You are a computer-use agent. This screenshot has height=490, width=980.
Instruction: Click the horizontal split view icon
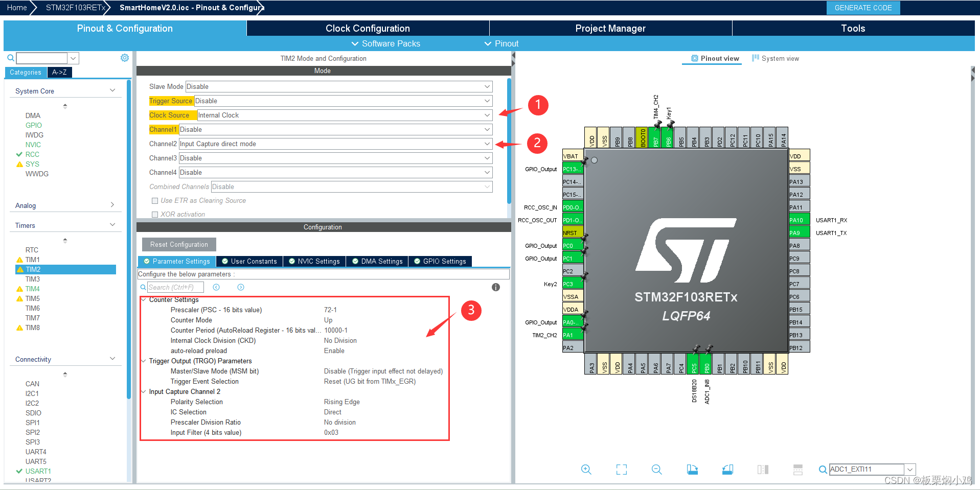tap(798, 470)
